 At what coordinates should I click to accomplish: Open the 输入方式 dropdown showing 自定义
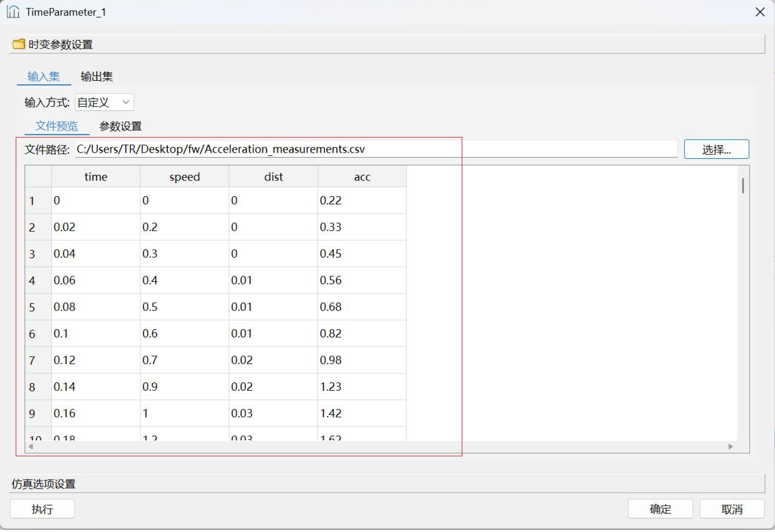click(104, 102)
